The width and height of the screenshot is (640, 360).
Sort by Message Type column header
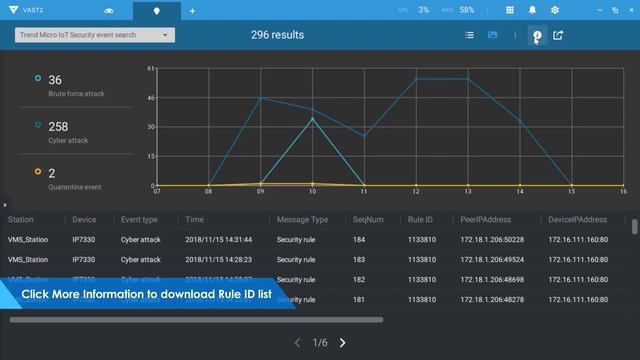coord(302,220)
